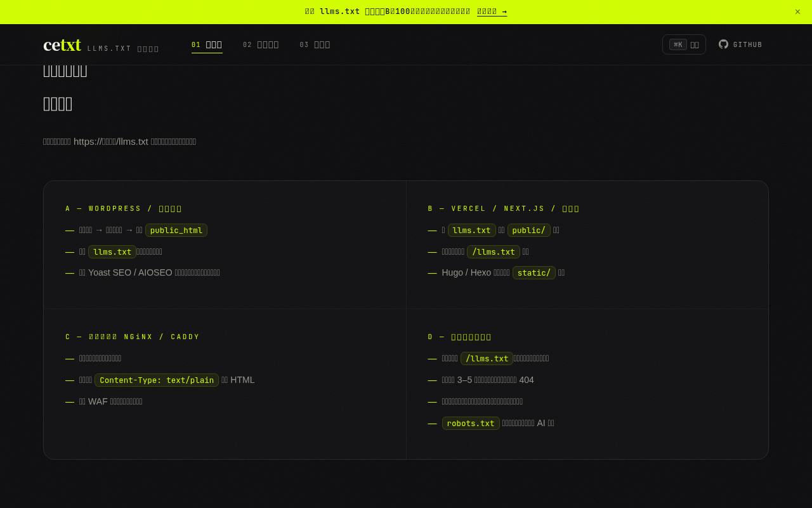
Task: Click the Yoast SEO / AIOSEO line
Action: tap(149, 272)
